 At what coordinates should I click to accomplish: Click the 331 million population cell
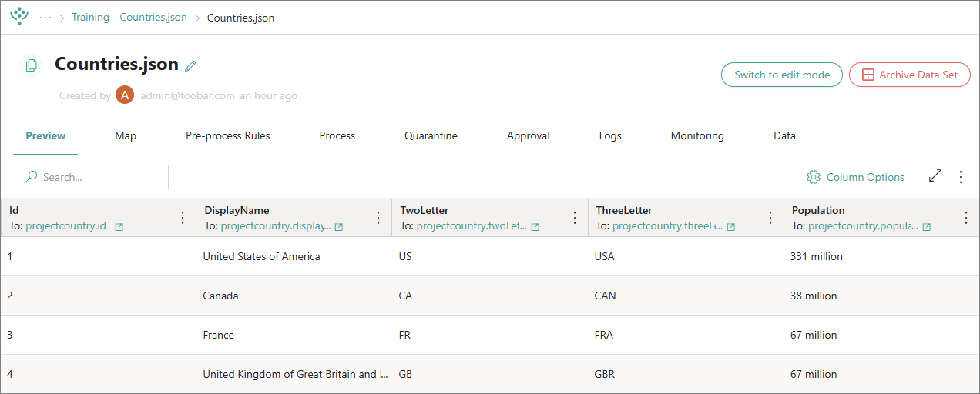(881, 256)
